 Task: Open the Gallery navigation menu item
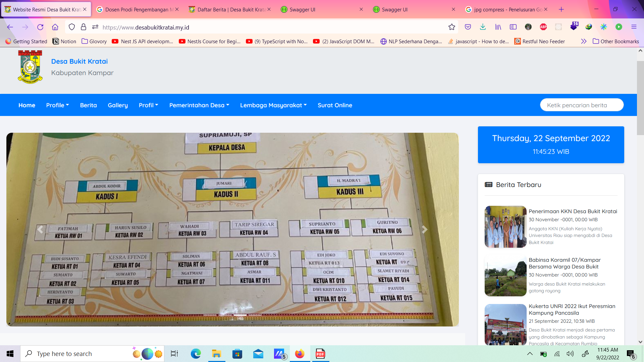(x=118, y=105)
